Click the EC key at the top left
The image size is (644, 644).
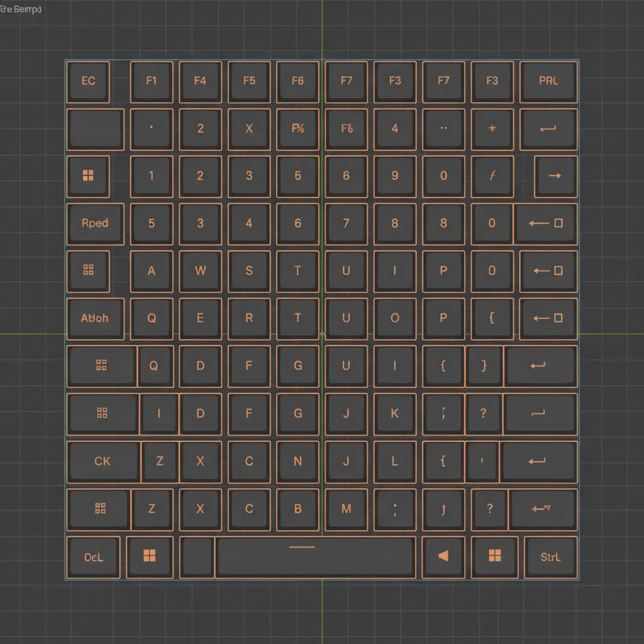88,81
